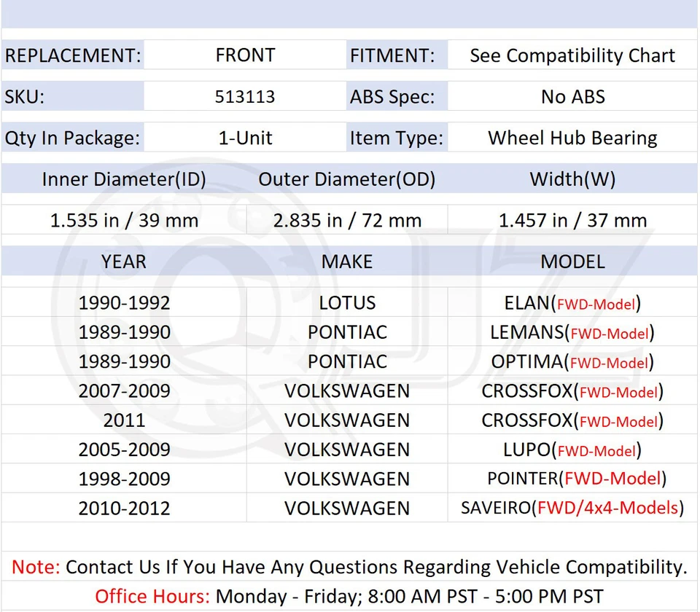This screenshot has height=612, width=700.
Task: Click PONTIAC in the OPTIMA row
Action: coord(347,362)
